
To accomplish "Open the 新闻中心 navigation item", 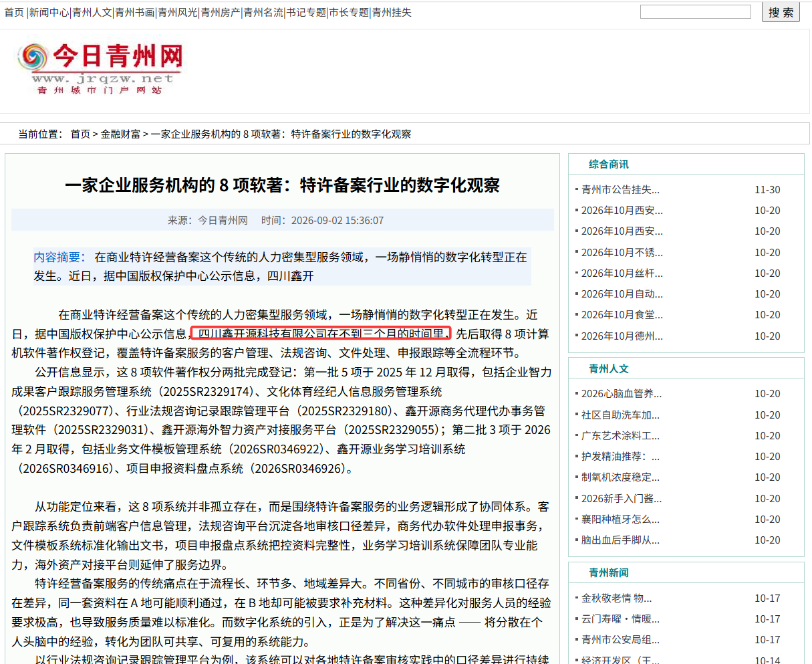I will click(x=49, y=12).
